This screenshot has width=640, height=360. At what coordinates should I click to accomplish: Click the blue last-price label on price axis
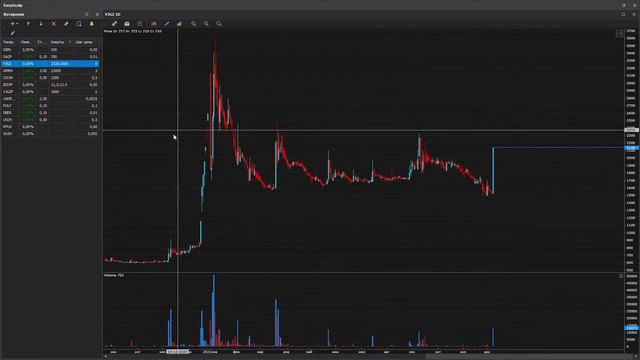631,148
